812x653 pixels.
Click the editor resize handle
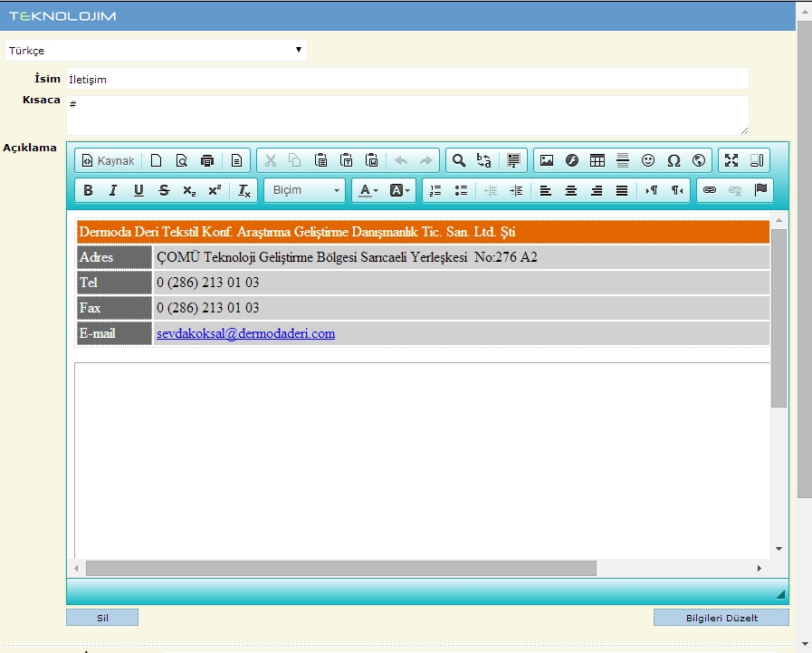[x=780, y=595]
